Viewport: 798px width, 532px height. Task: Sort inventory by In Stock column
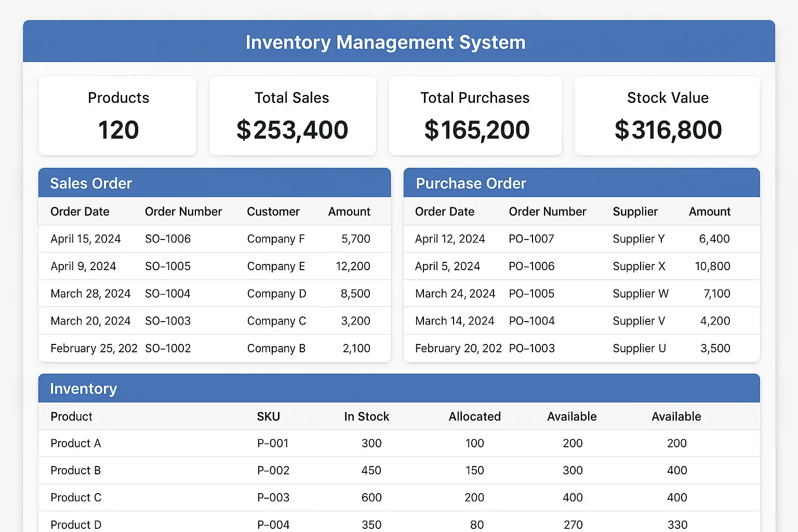(x=366, y=417)
